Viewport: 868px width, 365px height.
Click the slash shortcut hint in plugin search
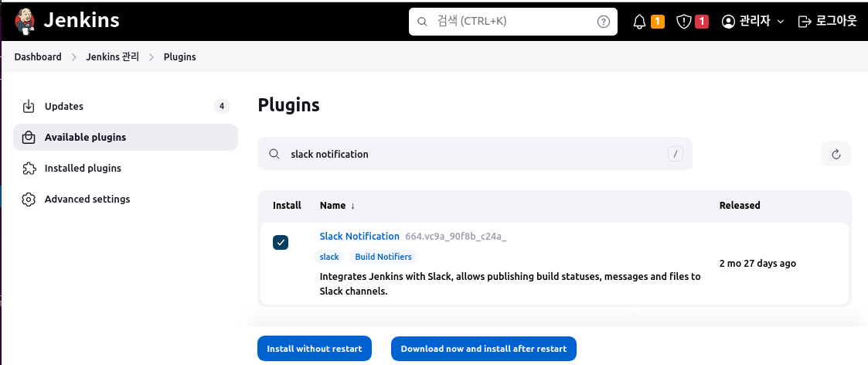676,154
